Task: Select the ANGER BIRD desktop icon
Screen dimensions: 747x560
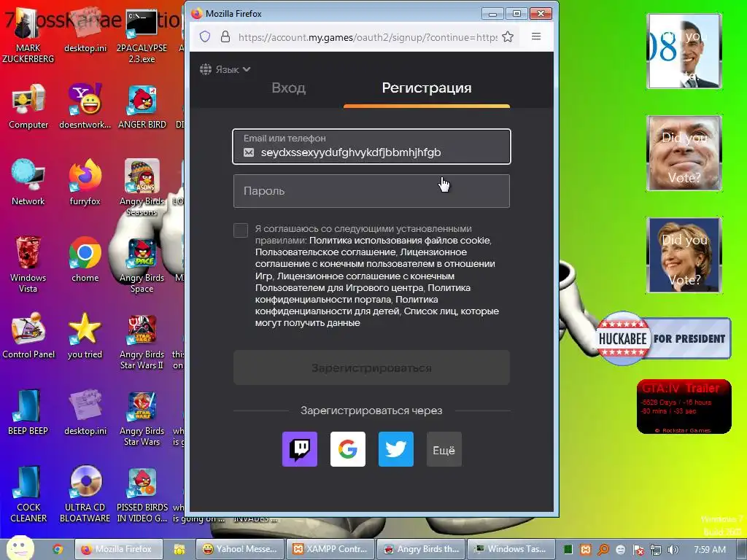Action: 142,106
